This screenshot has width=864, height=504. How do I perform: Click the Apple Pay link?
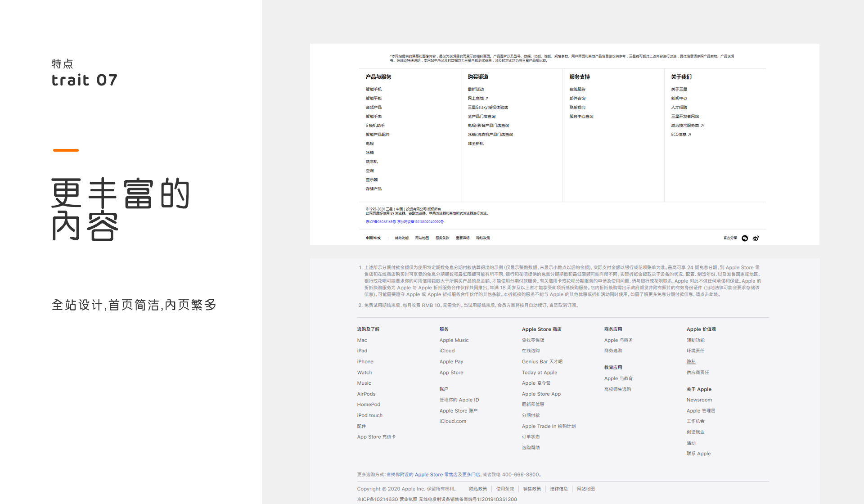coord(451,361)
